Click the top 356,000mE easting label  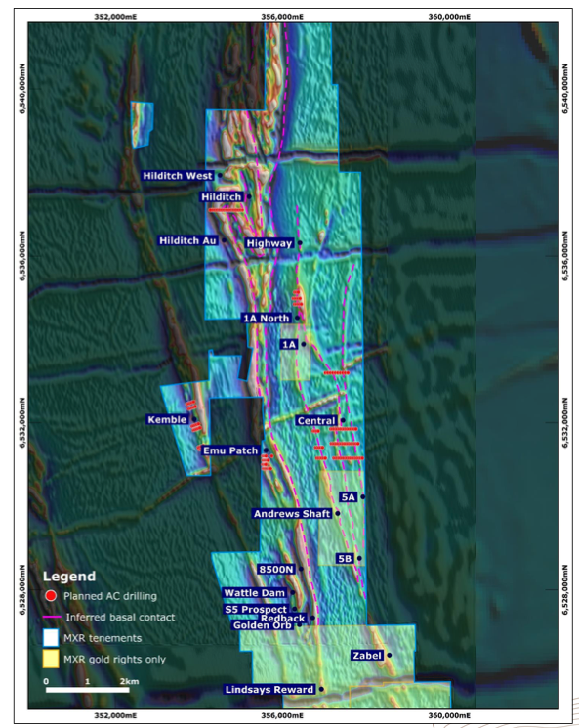tap(282, 17)
